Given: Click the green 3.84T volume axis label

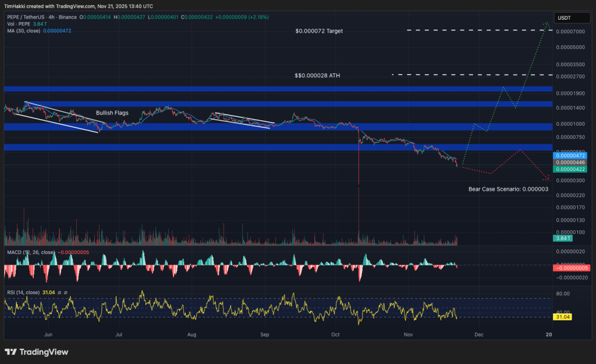Looking at the screenshot, I should click(x=562, y=238).
